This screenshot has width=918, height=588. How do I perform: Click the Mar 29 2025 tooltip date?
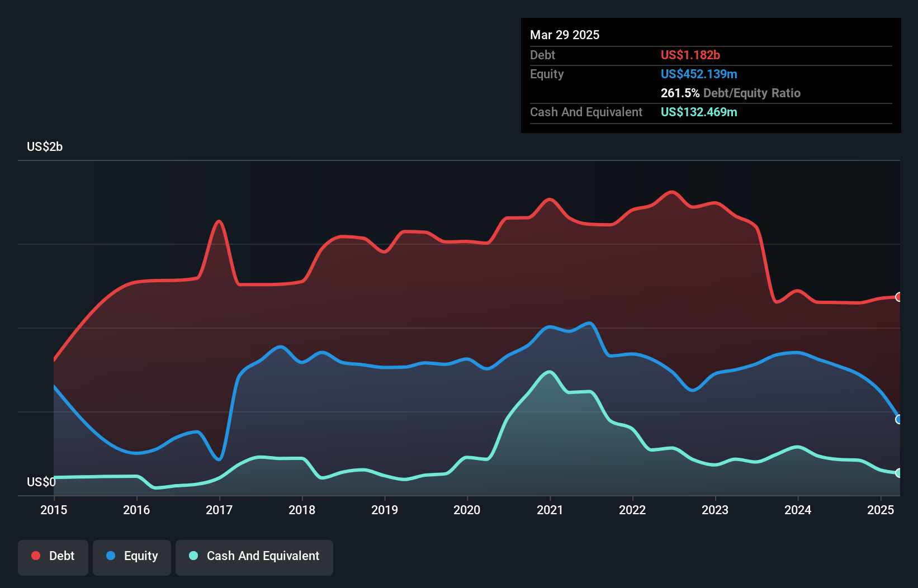[x=565, y=35]
